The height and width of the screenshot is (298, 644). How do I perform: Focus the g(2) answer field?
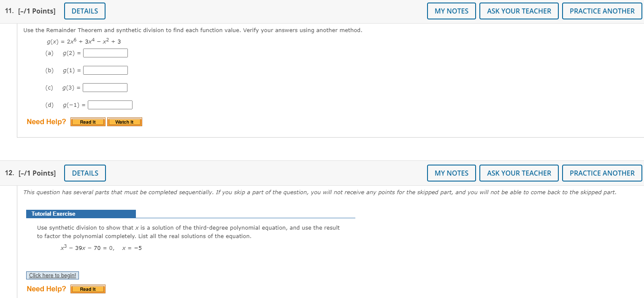pos(106,53)
